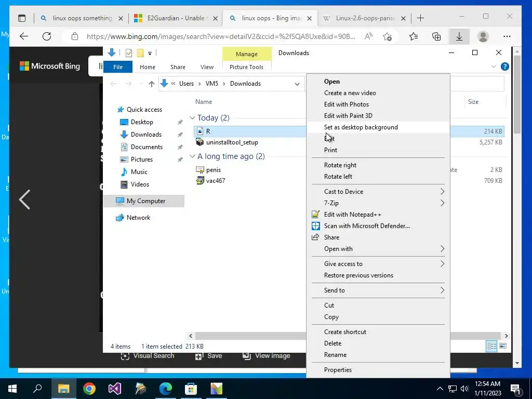The width and height of the screenshot is (532, 399).
Task: Click the volume tray icon
Action: [x=464, y=389]
